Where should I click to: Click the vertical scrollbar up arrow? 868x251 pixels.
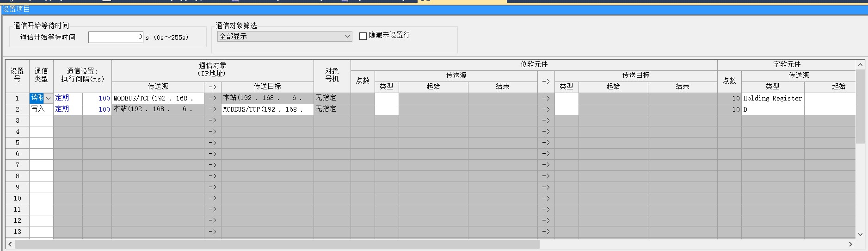point(860,65)
